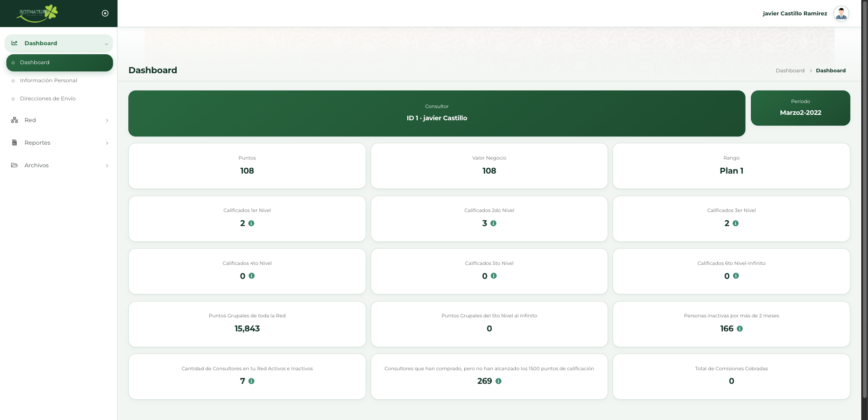The height and width of the screenshot is (420, 868).
Task: Click the Dashboard page heading
Action: [153, 70]
